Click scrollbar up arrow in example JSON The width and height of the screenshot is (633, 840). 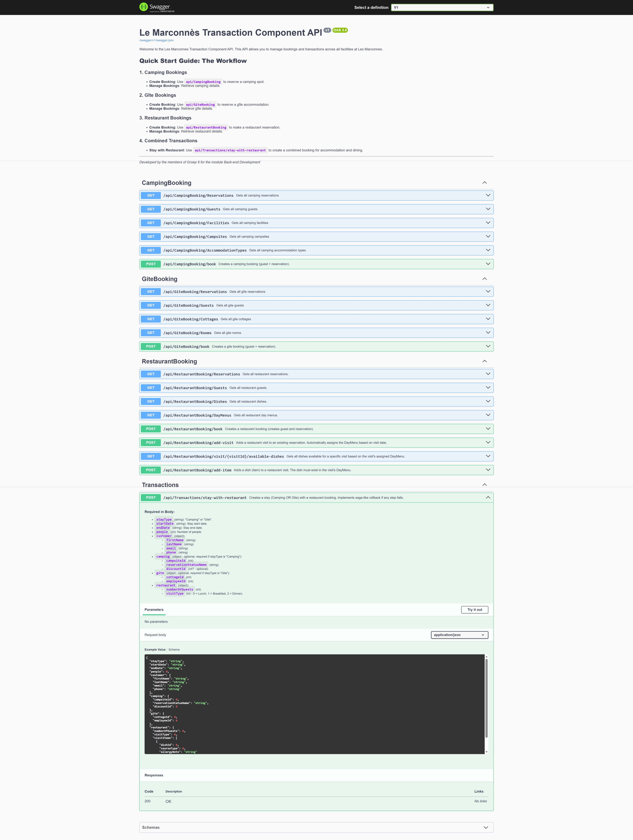click(x=486, y=657)
